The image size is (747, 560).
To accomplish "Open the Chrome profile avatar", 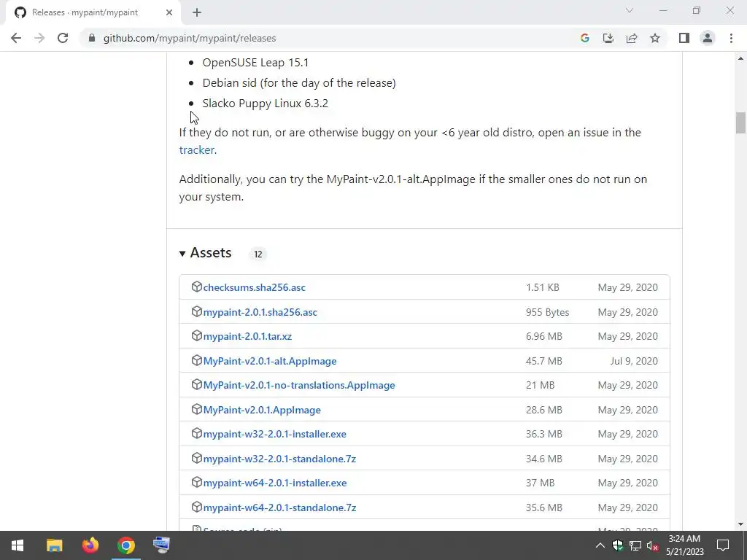I will pos(708,38).
